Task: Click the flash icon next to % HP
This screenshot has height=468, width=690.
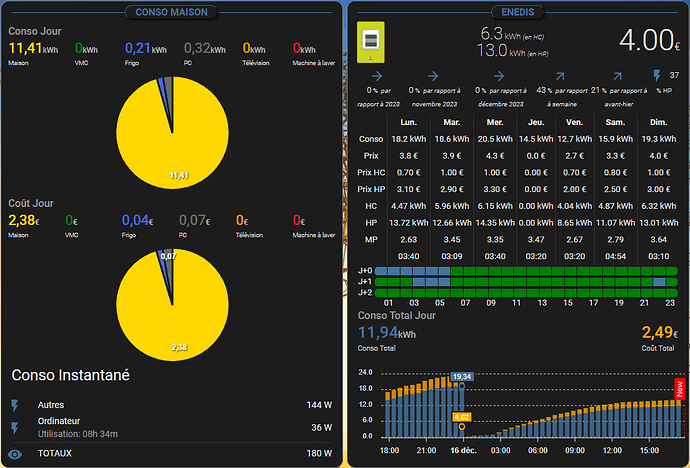Action: 658,75
